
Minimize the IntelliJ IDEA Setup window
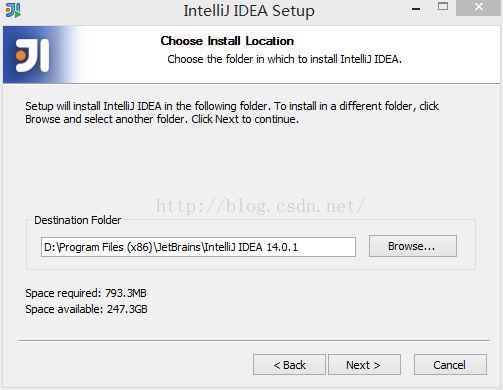[416, 9]
